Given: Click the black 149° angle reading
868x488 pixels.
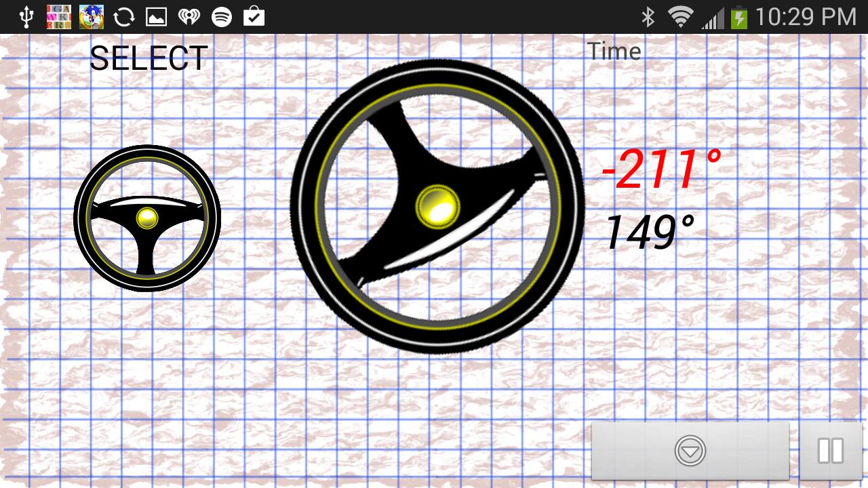Looking at the screenshot, I should [x=650, y=232].
